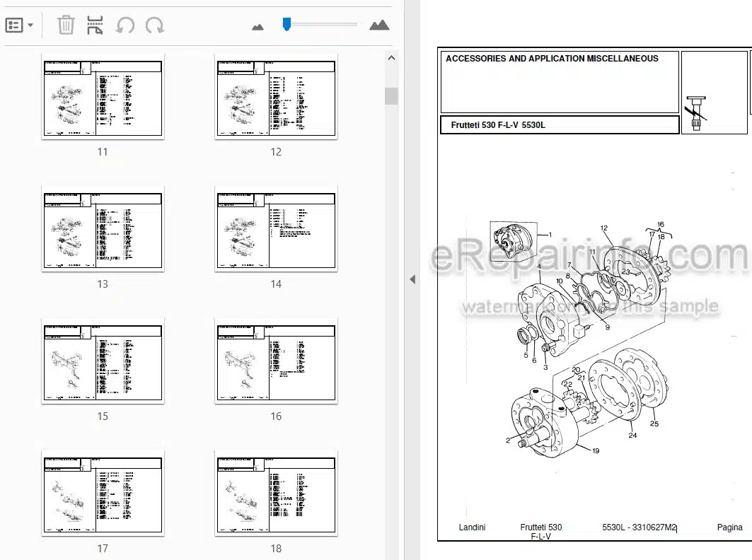Screen dimensions: 752x560
Task: Open the thumbnail options menu icon
Action: (14, 25)
